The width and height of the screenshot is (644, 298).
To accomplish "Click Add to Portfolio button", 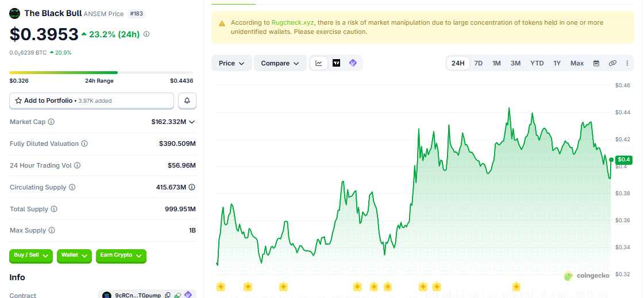I will tap(91, 100).
